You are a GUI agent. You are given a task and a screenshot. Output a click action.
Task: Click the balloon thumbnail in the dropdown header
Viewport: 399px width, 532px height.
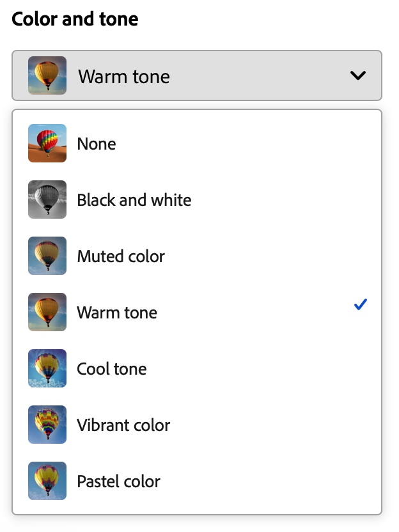[x=47, y=76]
